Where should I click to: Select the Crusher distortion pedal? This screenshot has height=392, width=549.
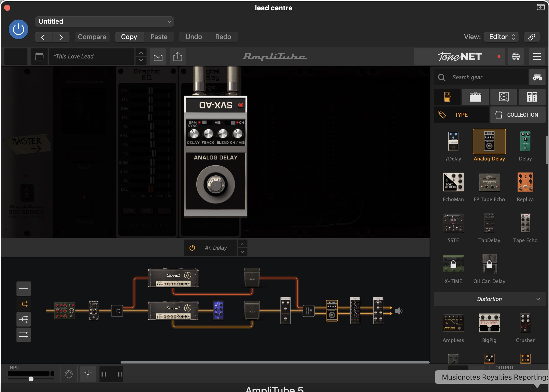point(525,323)
